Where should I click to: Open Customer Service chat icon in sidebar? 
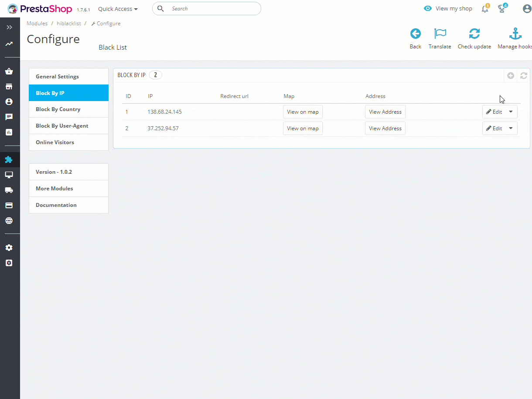9,117
